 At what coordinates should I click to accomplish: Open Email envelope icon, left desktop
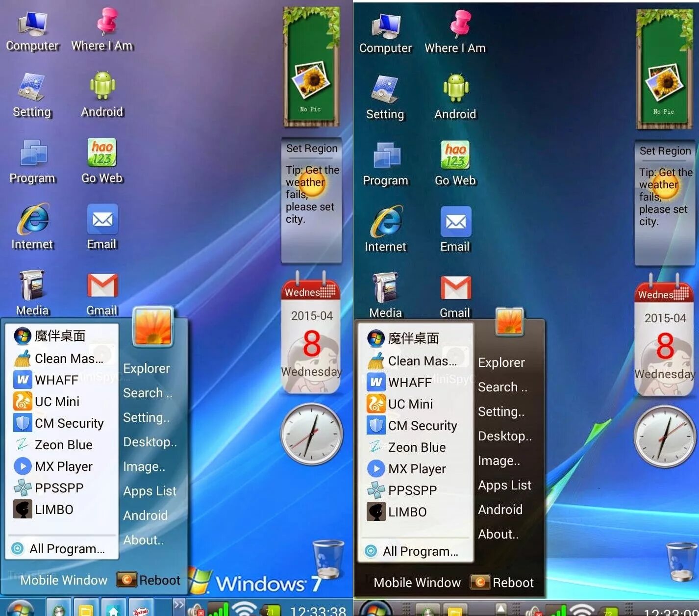[x=102, y=219]
